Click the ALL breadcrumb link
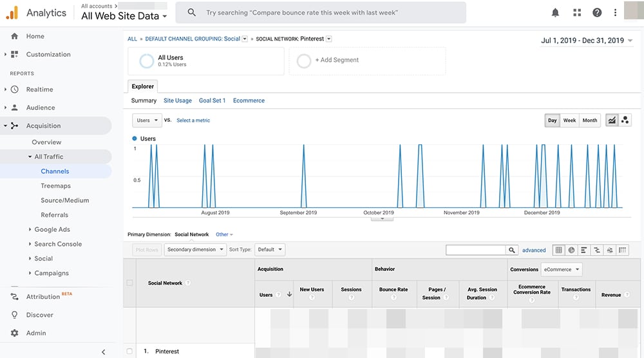The image size is (644, 358). [x=132, y=39]
